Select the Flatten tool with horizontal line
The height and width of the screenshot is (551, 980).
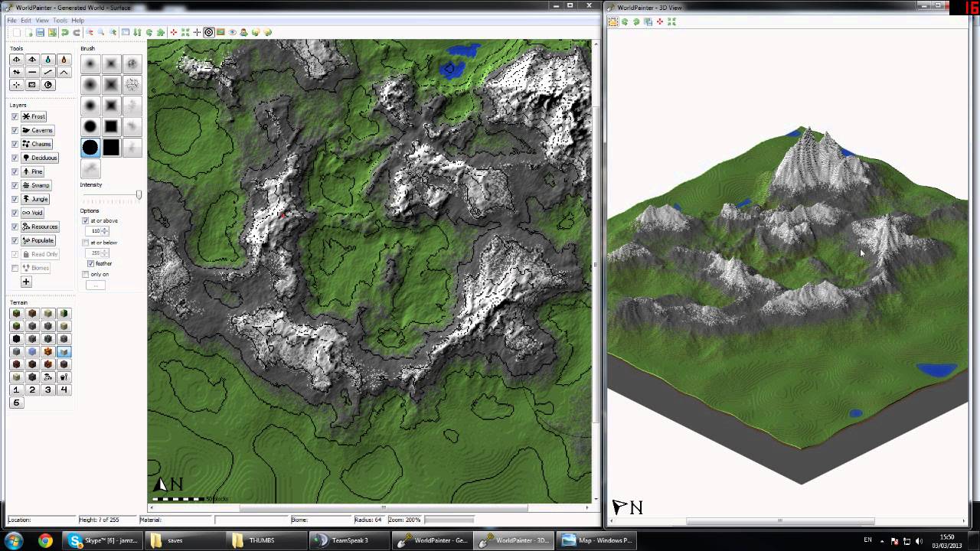[x=32, y=72]
